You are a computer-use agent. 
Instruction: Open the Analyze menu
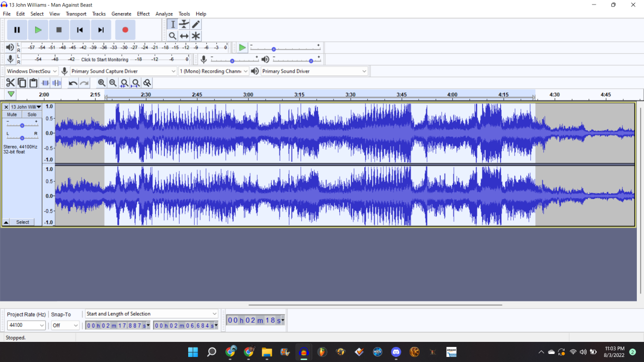pyautogui.click(x=164, y=14)
